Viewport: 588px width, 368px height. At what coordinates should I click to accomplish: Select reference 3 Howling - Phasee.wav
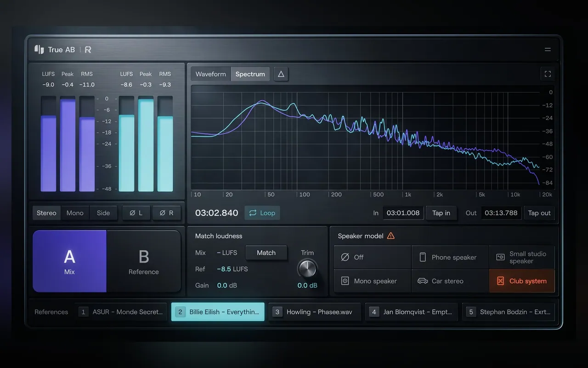point(315,312)
